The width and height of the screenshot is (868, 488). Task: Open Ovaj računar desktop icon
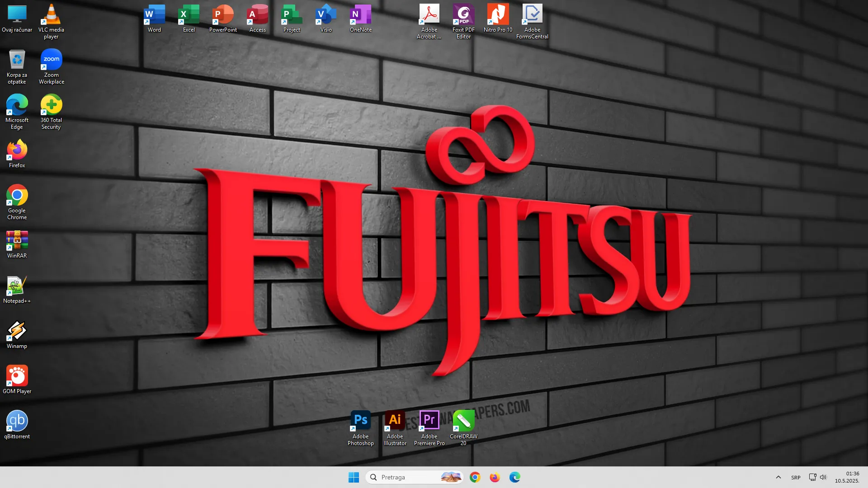point(17,18)
